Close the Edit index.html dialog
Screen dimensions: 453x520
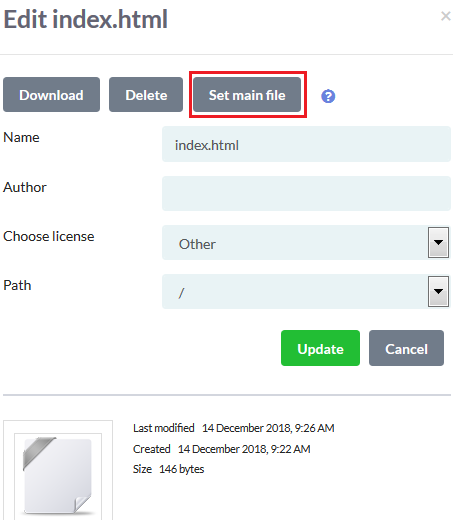tap(446, 16)
